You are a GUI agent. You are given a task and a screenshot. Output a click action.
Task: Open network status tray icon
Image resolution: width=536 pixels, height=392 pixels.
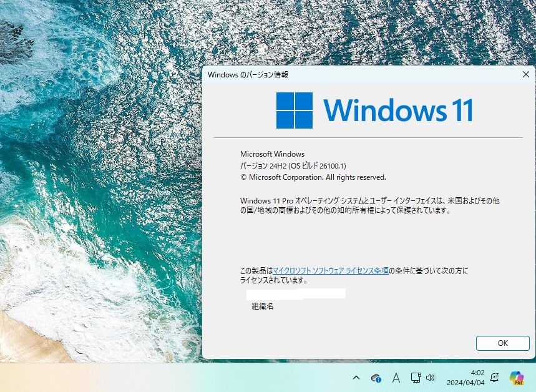coord(416,378)
